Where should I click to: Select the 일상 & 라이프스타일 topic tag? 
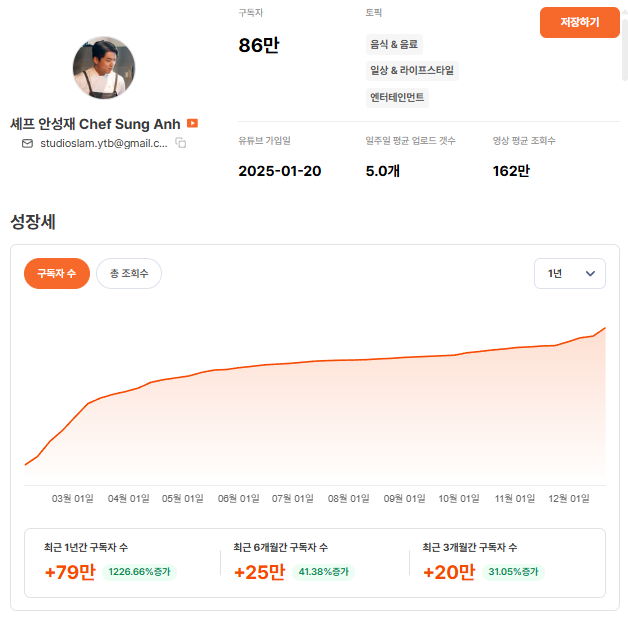click(412, 70)
